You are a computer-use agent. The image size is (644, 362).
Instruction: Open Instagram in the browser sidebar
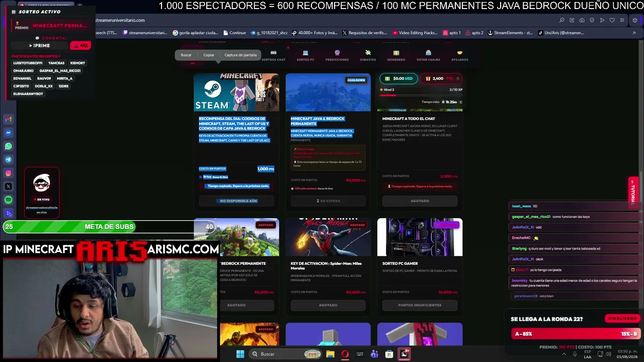[x=8, y=173]
